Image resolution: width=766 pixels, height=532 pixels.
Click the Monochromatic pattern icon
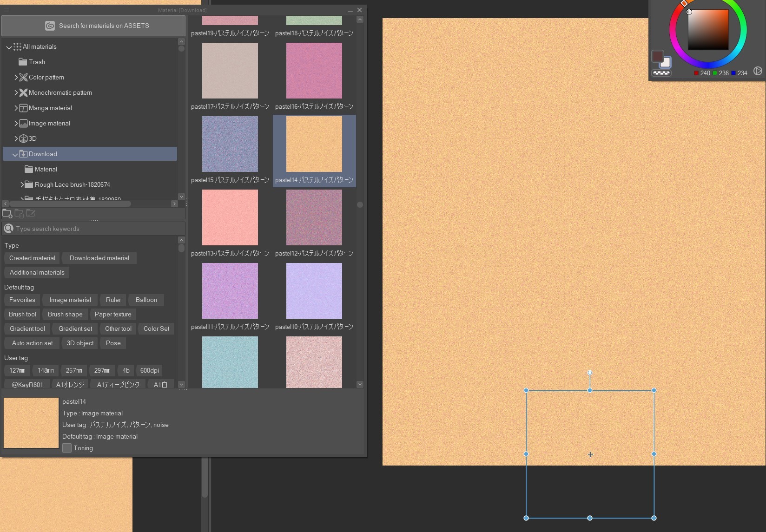[x=23, y=92]
